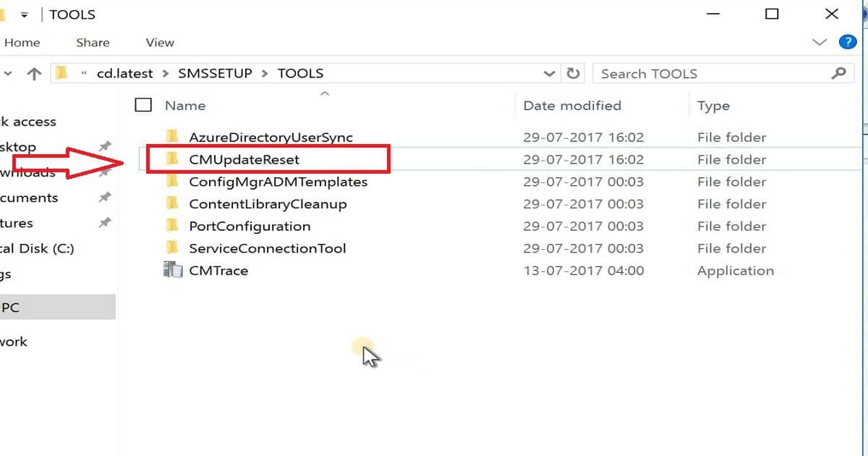Expand the address bar history dropdown
The height and width of the screenshot is (456, 868).
point(549,73)
